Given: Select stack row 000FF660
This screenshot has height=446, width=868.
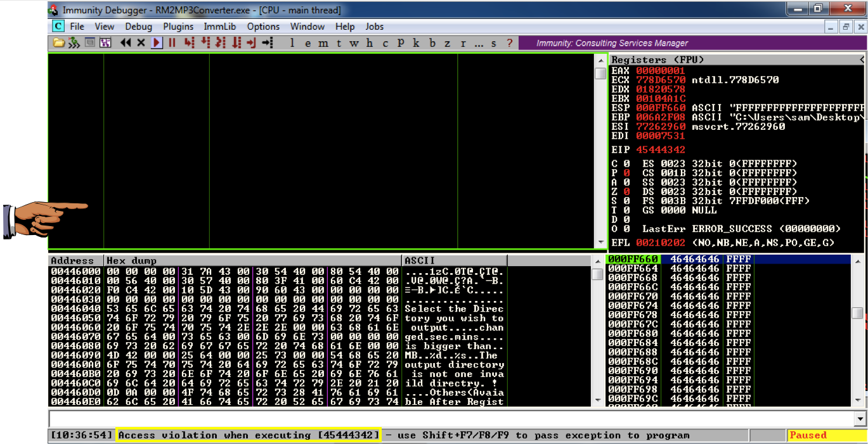Looking at the screenshot, I should click(728, 259).
